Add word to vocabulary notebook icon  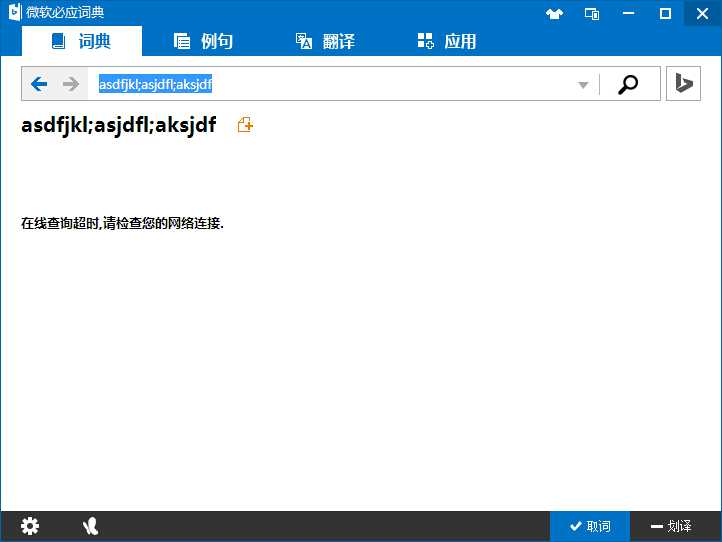click(245, 125)
